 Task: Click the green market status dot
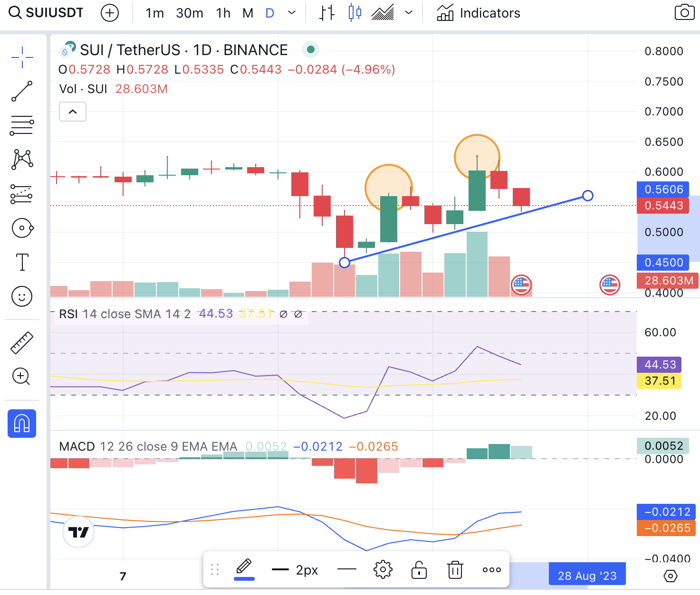(x=311, y=49)
